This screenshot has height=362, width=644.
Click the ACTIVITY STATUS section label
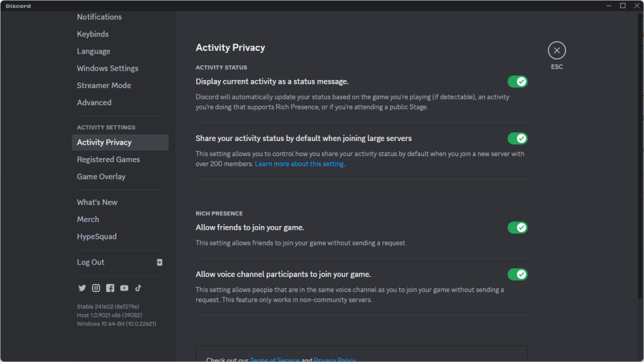[x=221, y=67]
